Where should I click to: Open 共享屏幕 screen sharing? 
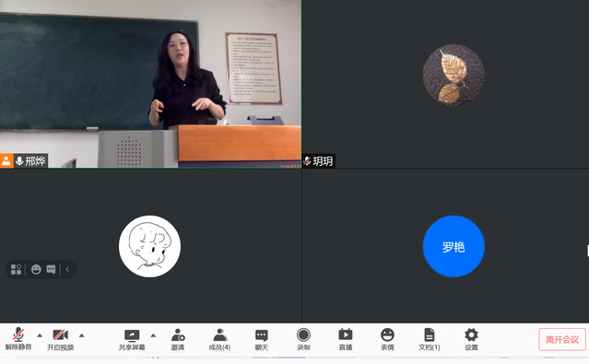click(132, 339)
